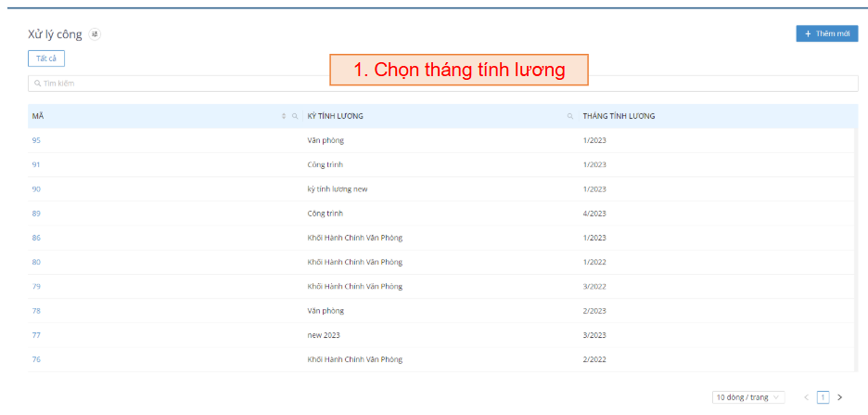Go to the next page arrow
This screenshot has height=415, width=868.
click(840, 397)
